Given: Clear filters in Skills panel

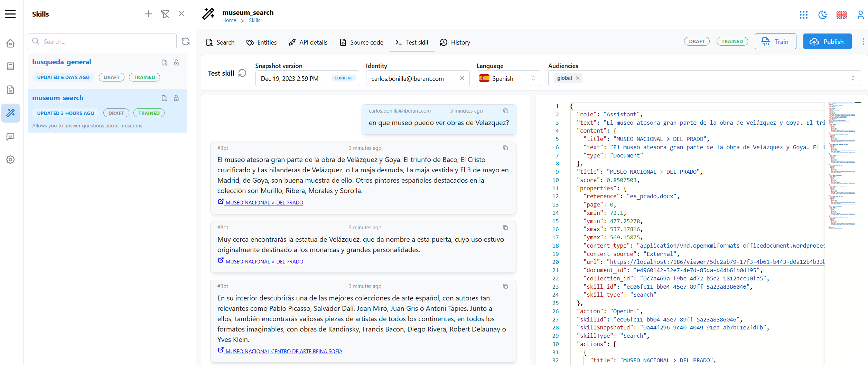Looking at the screenshot, I should point(165,14).
